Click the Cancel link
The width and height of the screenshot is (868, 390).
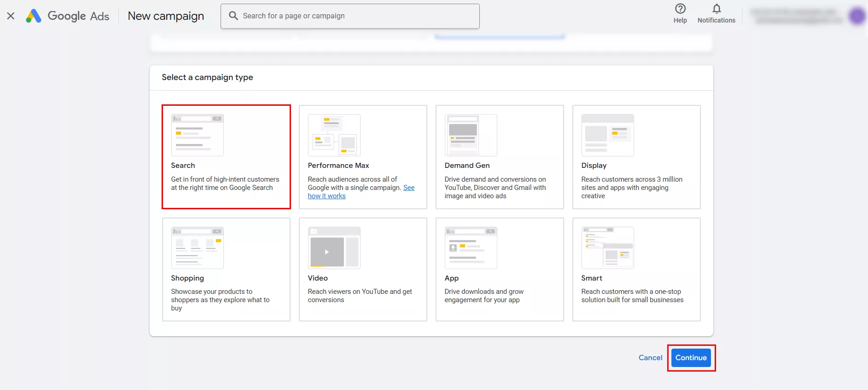tap(650, 358)
